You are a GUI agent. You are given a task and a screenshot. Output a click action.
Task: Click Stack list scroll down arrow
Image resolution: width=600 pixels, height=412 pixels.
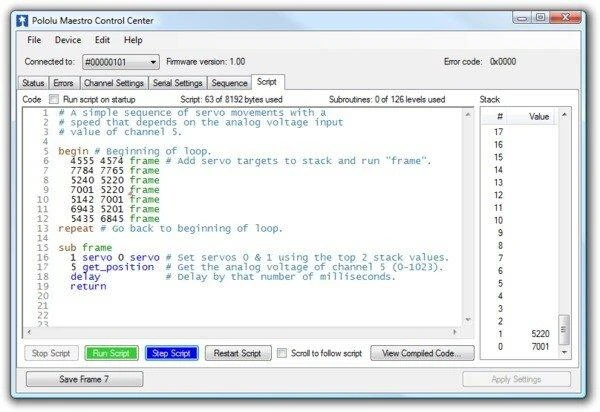pos(564,352)
